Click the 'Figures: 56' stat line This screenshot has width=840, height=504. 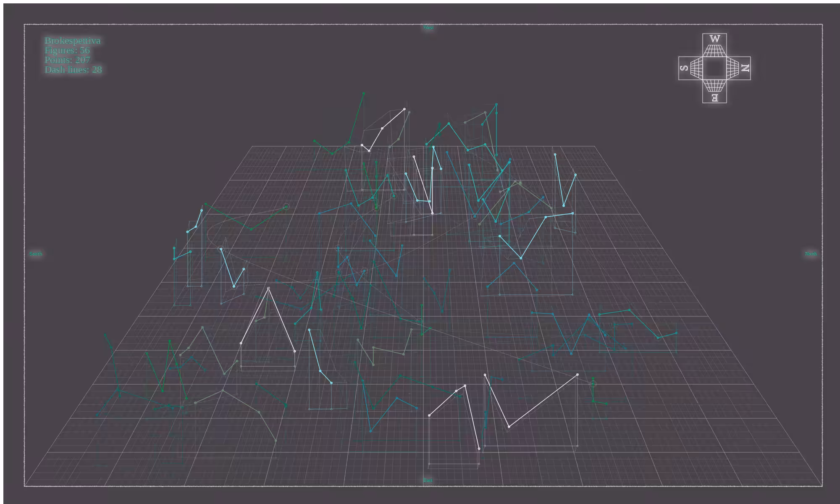(67, 50)
